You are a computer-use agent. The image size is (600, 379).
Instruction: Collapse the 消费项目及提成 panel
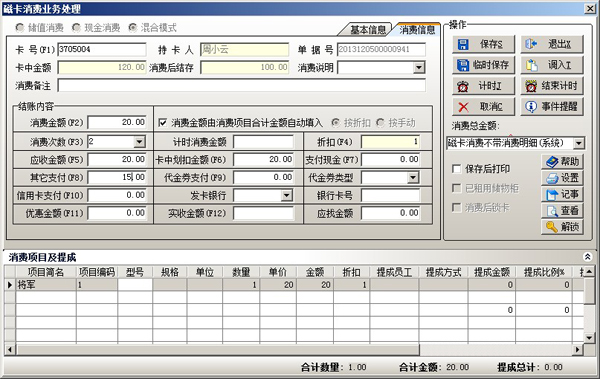pyautogui.click(x=587, y=257)
